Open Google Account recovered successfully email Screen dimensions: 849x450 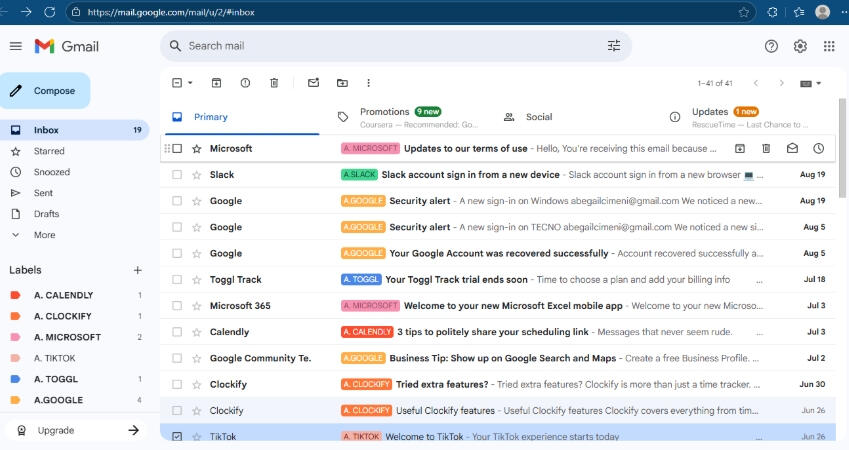[x=498, y=253]
